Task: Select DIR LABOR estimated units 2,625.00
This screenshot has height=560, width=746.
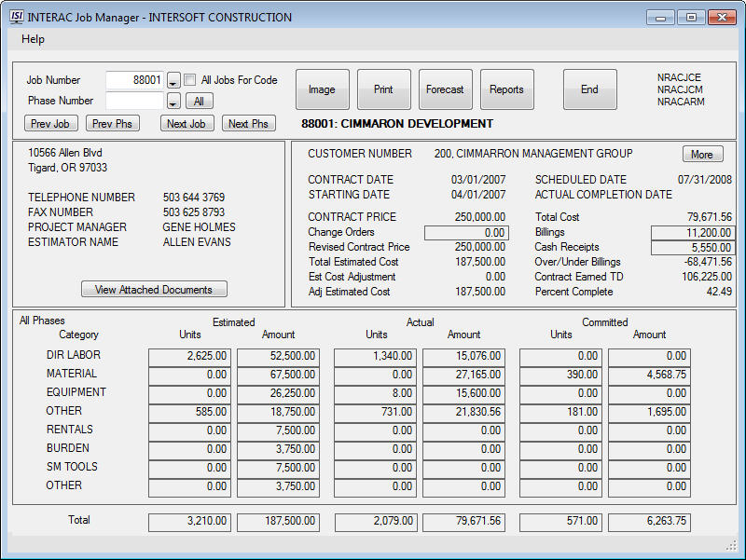Action: [x=189, y=357]
